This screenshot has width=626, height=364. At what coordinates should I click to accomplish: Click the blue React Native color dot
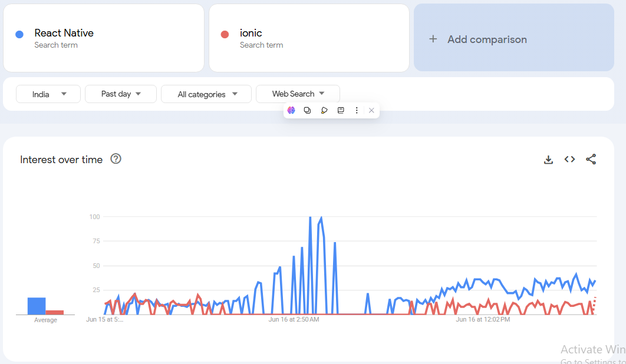(x=19, y=34)
